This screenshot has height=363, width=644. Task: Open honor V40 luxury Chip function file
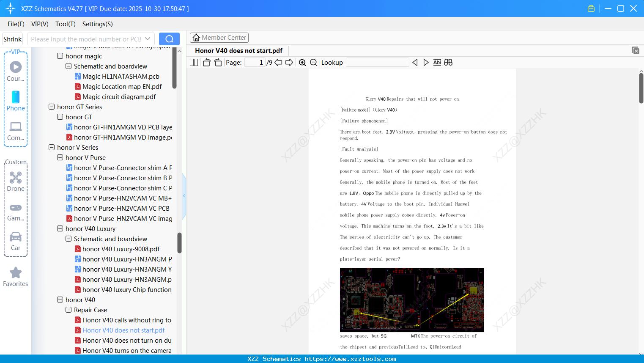click(123, 290)
